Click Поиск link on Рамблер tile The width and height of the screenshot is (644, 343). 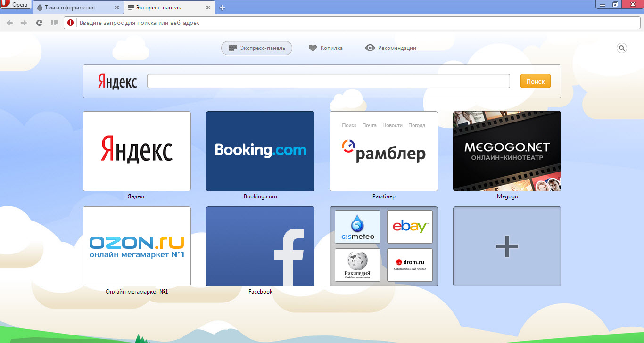pyautogui.click(x=349, y=125)
